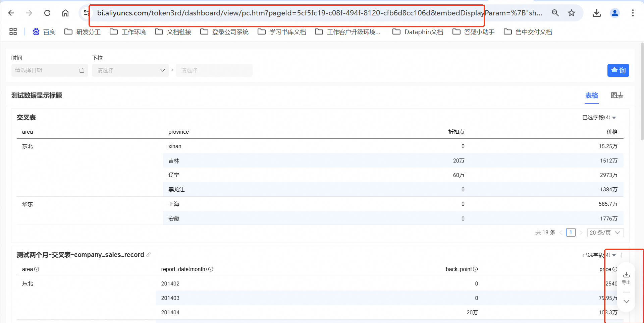Expand 已选字段(4) in the 交叉表 panel
Screen dimensions: 644x323
coord(599,118)
